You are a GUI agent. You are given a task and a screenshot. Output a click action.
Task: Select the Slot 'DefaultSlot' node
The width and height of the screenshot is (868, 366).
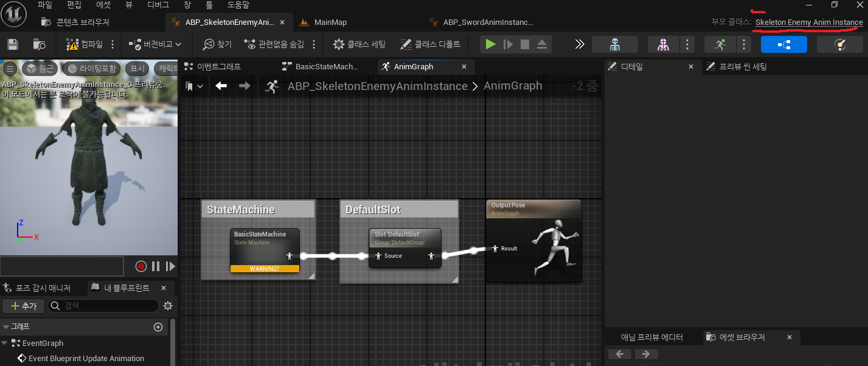coord(405,248)
